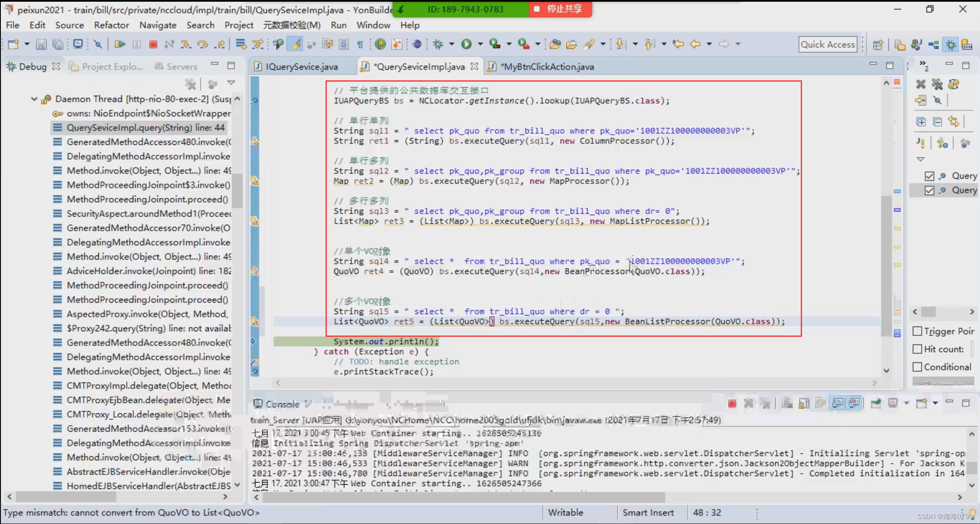Click the Save icon in toolbar
Screen dimensions: 980x524
point(41,44)
